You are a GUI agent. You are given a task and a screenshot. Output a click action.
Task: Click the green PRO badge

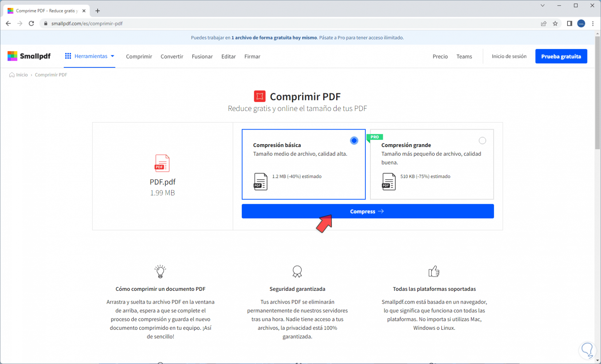click(x=374, y=137)
